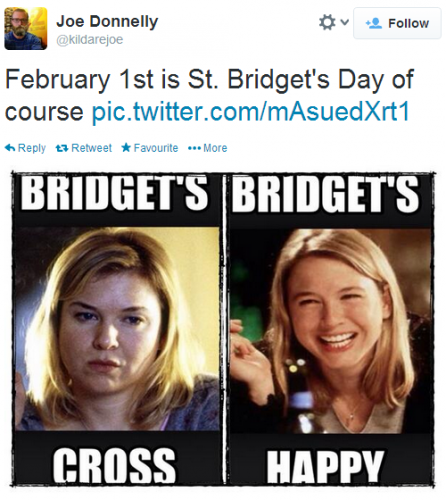
Task: Open Joe Donnelly's profile avatar
Action: [x=26, y=28]
